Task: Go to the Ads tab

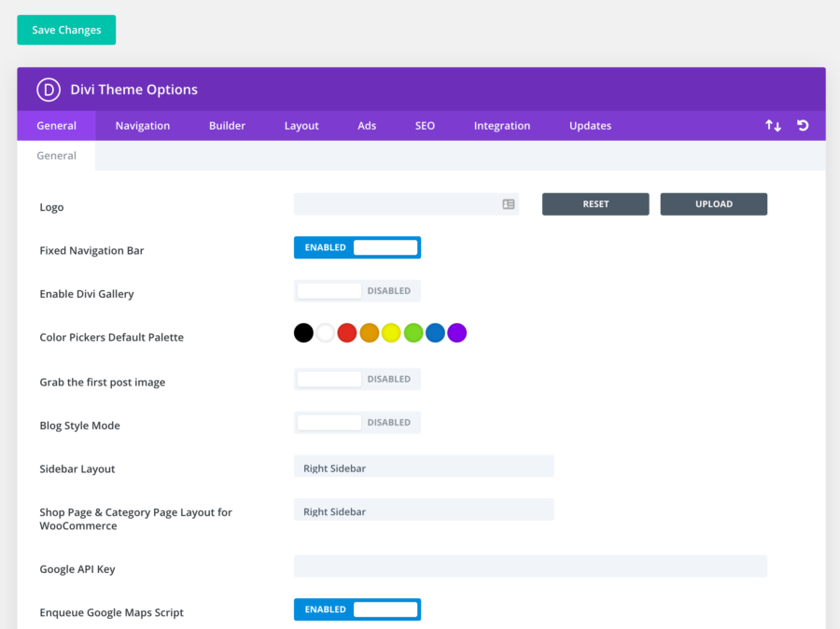Action: tap(367, 126)
